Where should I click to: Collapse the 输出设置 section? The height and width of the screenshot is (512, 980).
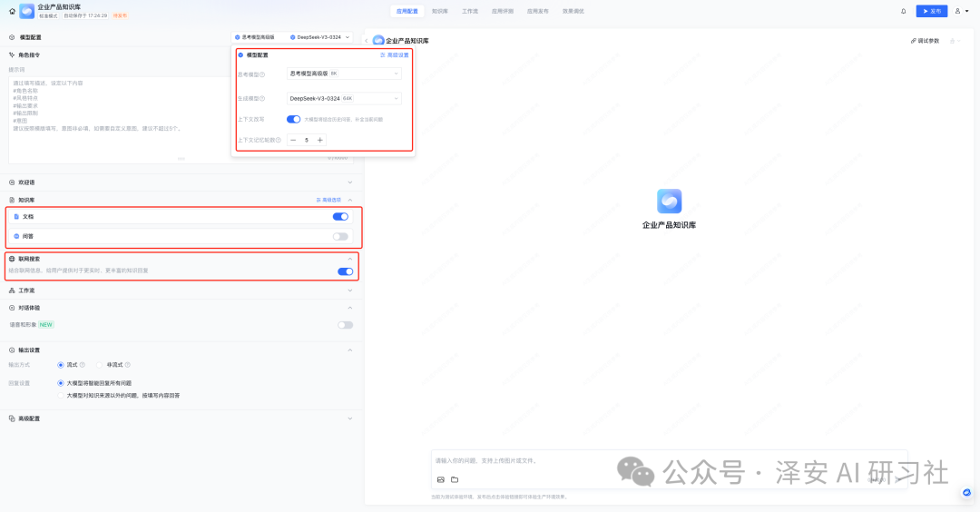pos(350,350)
